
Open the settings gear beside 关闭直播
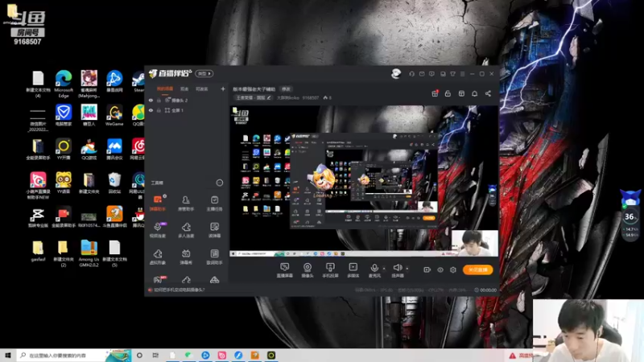click(453, 269)
